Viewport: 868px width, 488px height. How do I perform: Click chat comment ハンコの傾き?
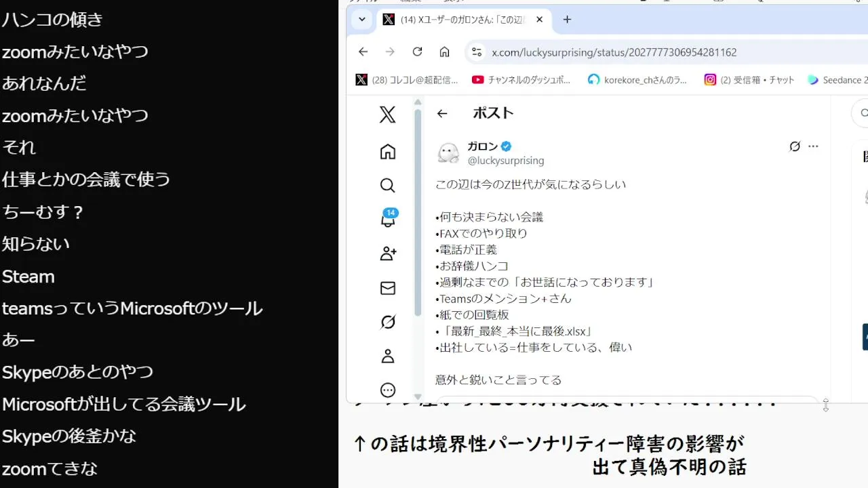[52, 20]
